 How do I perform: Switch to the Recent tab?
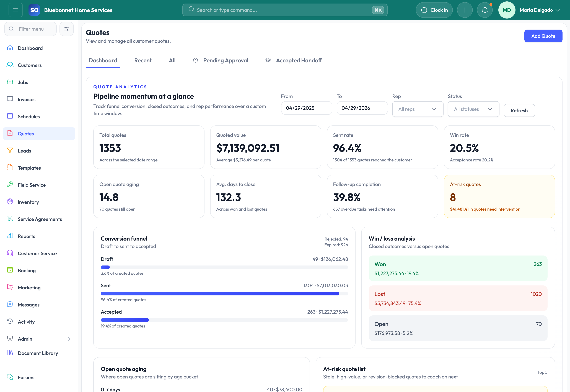[x=143, y=60]
